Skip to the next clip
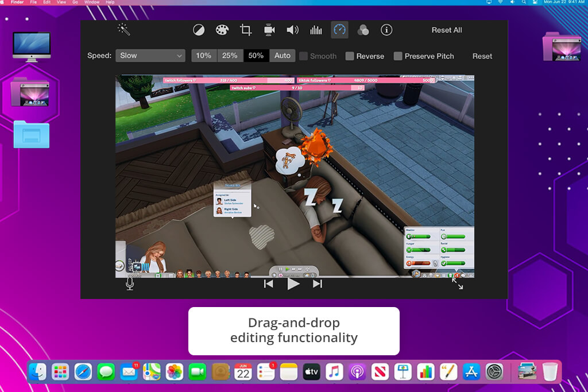Image resolution: width=588 pixels, height=392 pixels. click(x=317, y=284)
